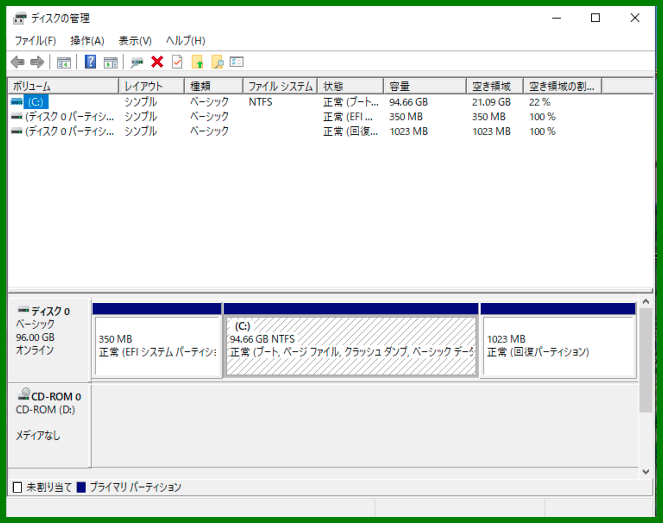Screen dimensions: 663x523
Task: Sort by the 種類 column header
Action: click(x=214, y=86)
